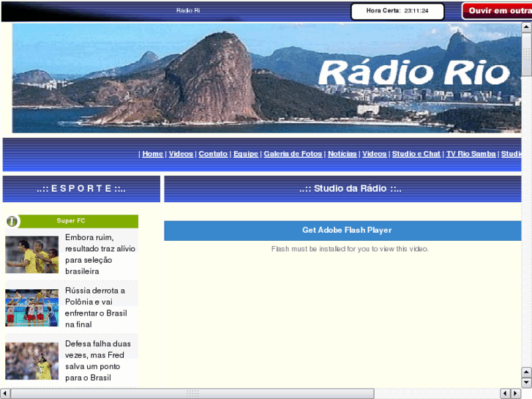Image resolution: width=532 pixels, height=399 pixels.
Task: Read 'Embora ruim, resultado traz alívio' article
Action: point(100,254)
